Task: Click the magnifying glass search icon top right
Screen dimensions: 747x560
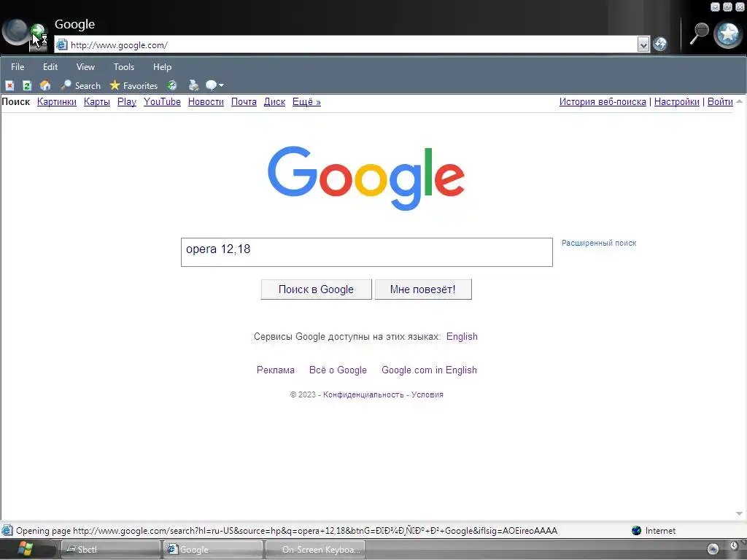Action: click(x=699, y=34)
